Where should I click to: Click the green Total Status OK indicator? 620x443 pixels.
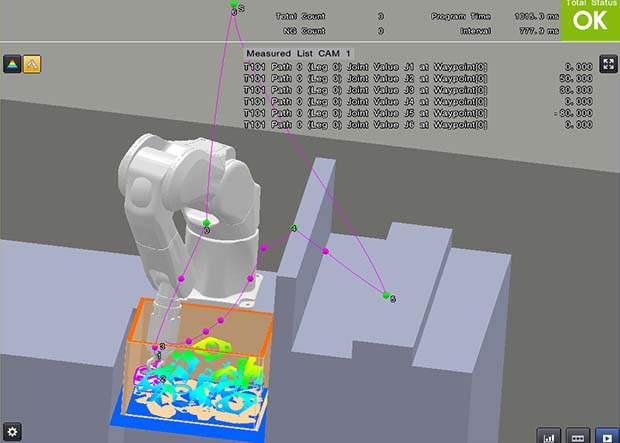[x=590, y=20]
